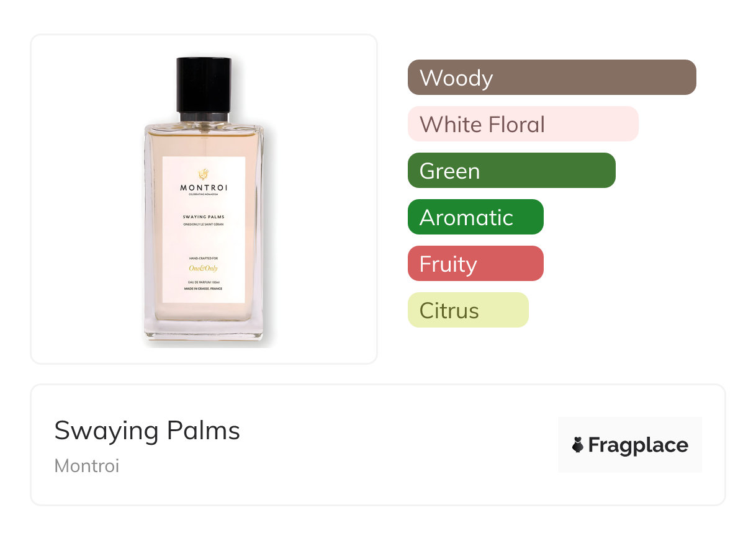Image resolution: width=756 pixels, height=536 pixels.
Task: Click the gold Montroi crest on the bottle label
Action: tap(203, 174)
